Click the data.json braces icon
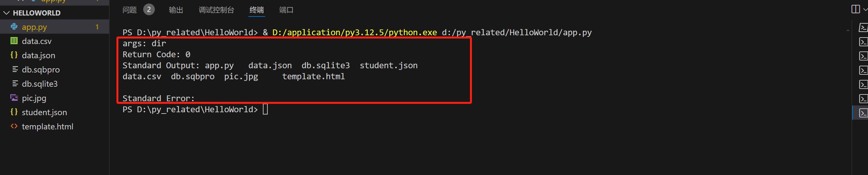 coord(14,55)
